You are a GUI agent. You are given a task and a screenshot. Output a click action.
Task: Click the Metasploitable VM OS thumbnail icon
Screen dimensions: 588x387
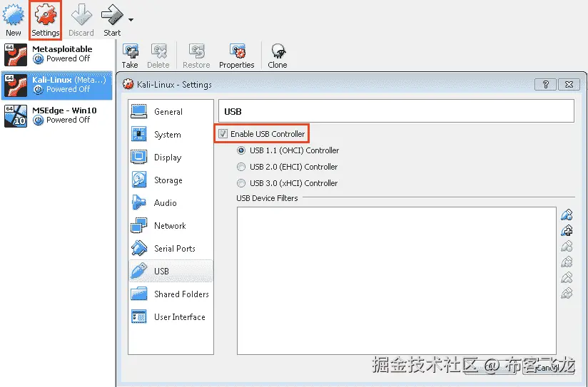coord(16,55)
